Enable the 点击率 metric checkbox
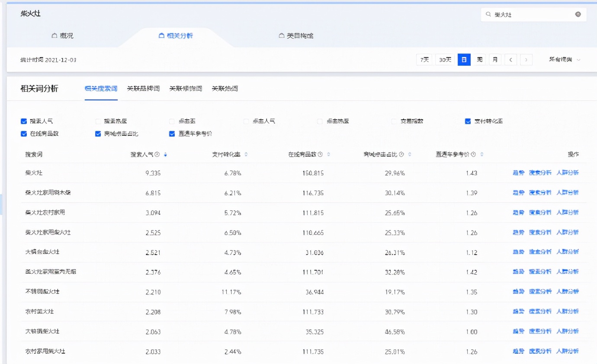The height and width of the screenshot is (364, 597). point(172,121)
